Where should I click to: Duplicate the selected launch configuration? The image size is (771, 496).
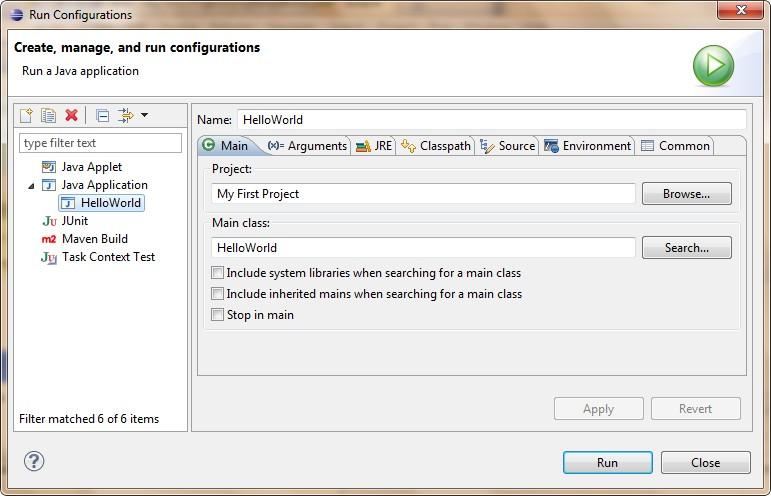[48, 116]
